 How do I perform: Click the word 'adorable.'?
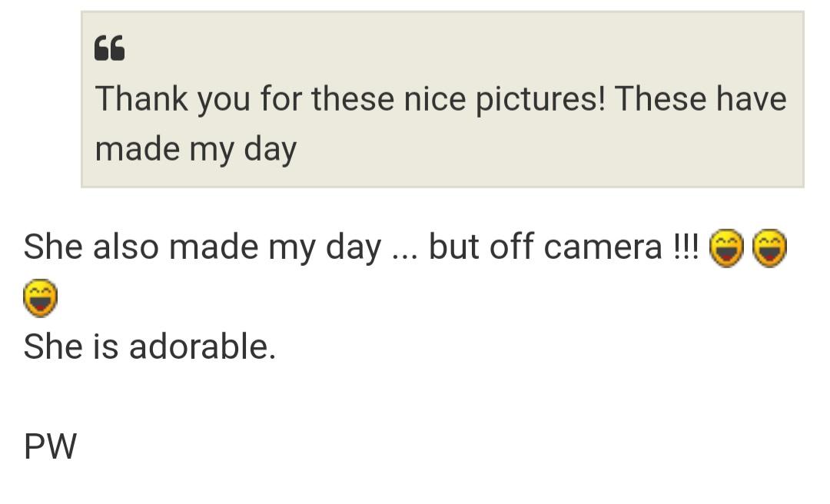(x=202, y=346)
